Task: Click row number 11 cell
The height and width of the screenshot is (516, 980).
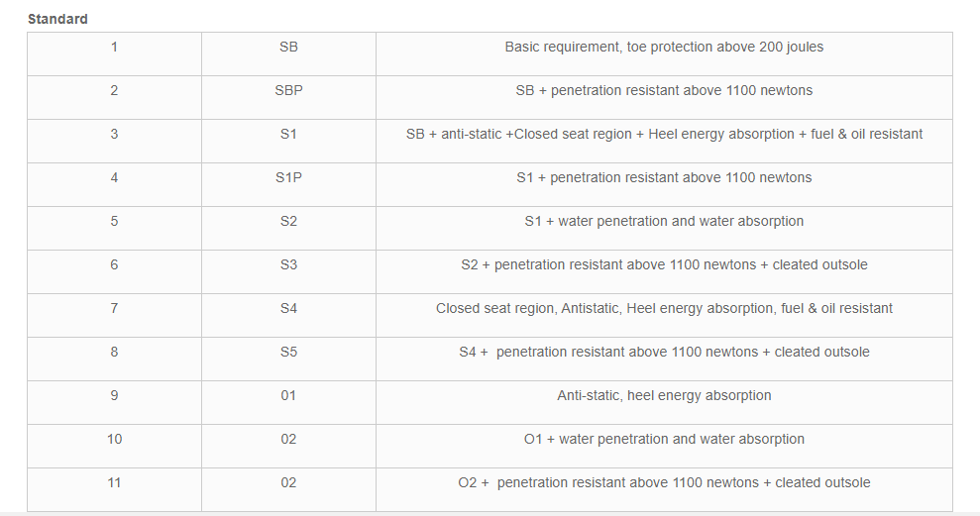Action: (x=114, y=482)
